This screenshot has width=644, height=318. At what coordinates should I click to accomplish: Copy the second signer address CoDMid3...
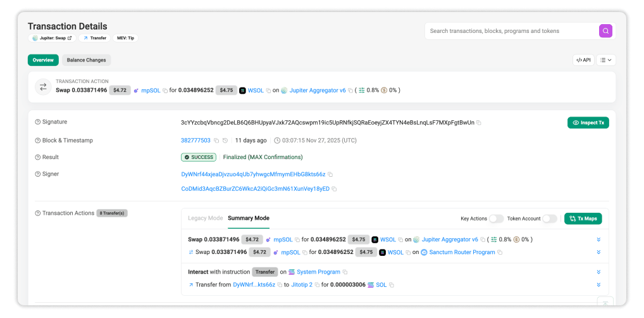tap(334, 189)
